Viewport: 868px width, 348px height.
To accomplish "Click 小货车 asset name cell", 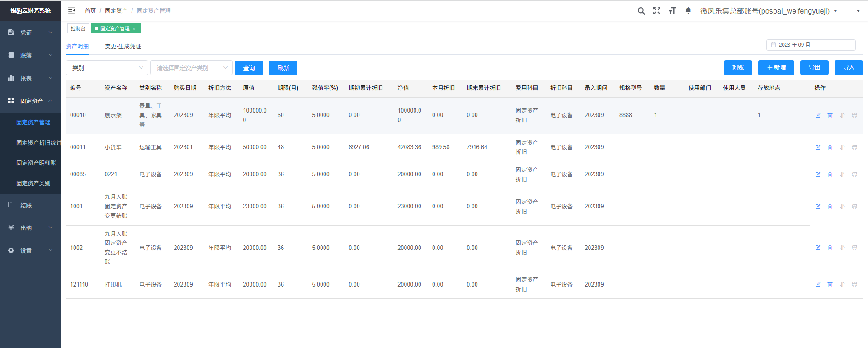I will coord(113,147).
